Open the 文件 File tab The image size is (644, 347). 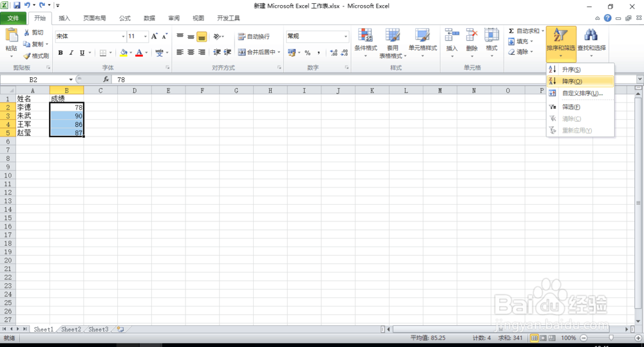13,18
